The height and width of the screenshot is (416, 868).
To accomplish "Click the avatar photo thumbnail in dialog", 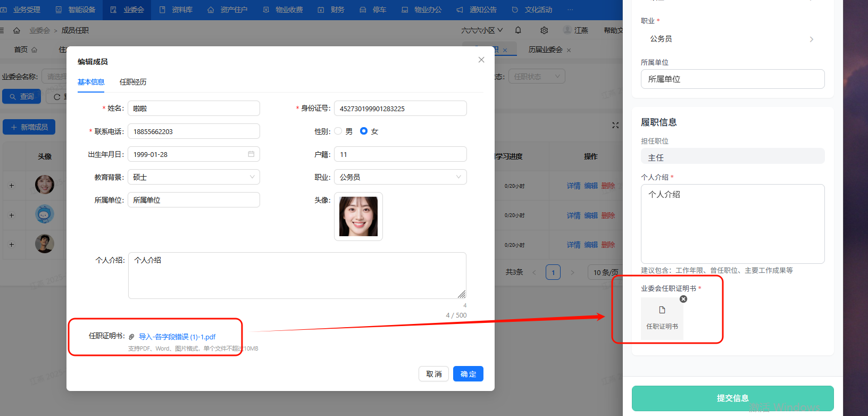I will coord(358,217).
